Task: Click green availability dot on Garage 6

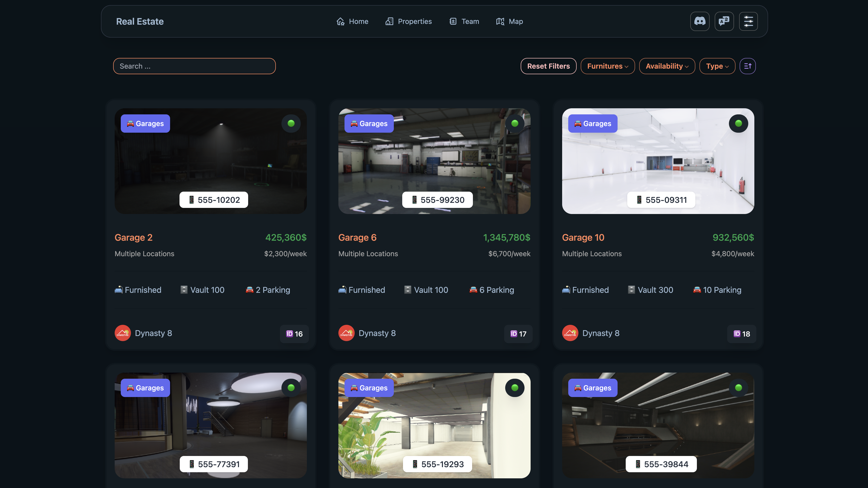Action: click(515, 123)
